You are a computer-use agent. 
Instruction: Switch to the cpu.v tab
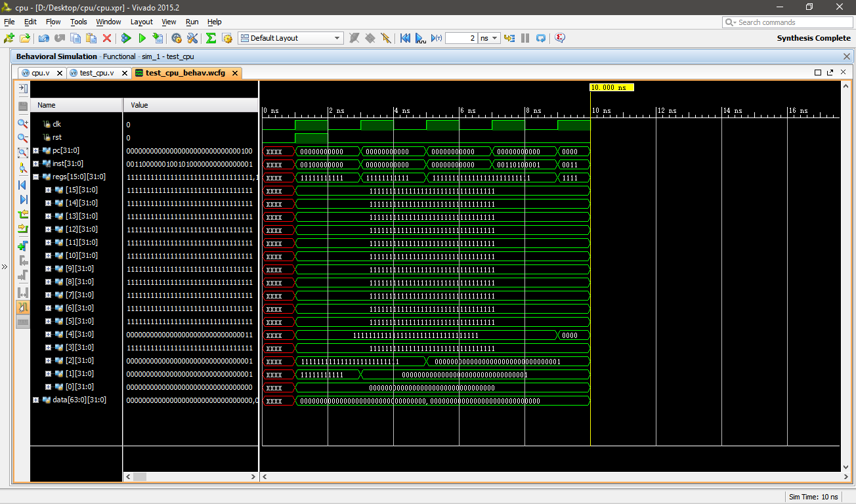41,73
